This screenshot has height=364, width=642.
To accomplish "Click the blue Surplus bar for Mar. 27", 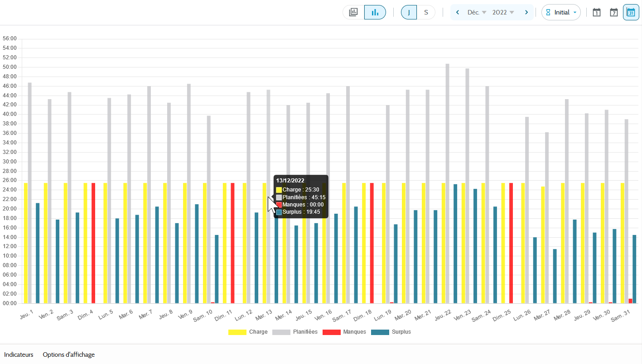I will (x=555, y=276).
